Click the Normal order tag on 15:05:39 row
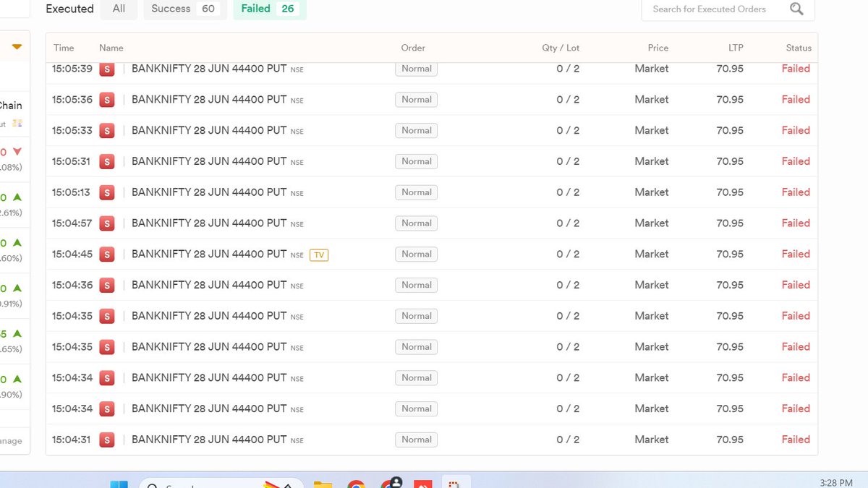 (x=417, y=69)
